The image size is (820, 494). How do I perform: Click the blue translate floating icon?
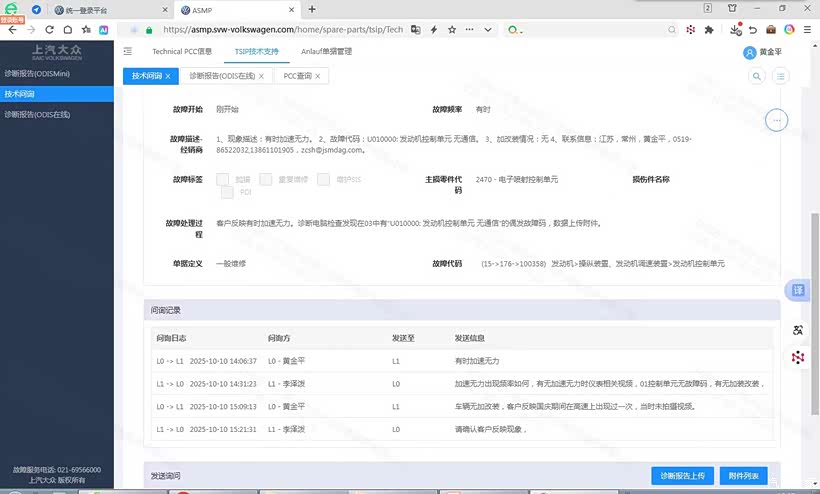click(x=798, y=290)
